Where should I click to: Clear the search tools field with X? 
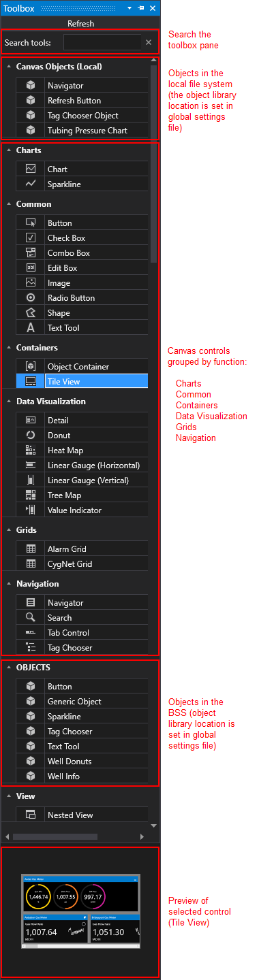tap(149, 43)
